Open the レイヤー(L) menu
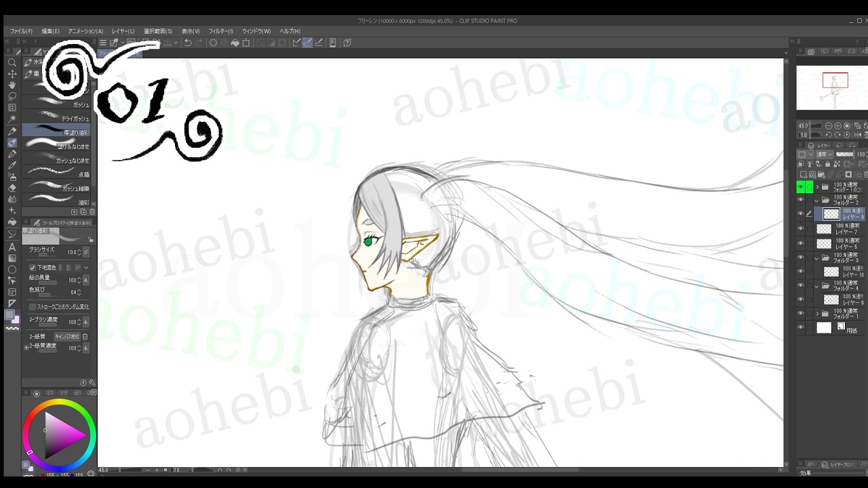This screenshot has width=868, height=488. point(123,31)
